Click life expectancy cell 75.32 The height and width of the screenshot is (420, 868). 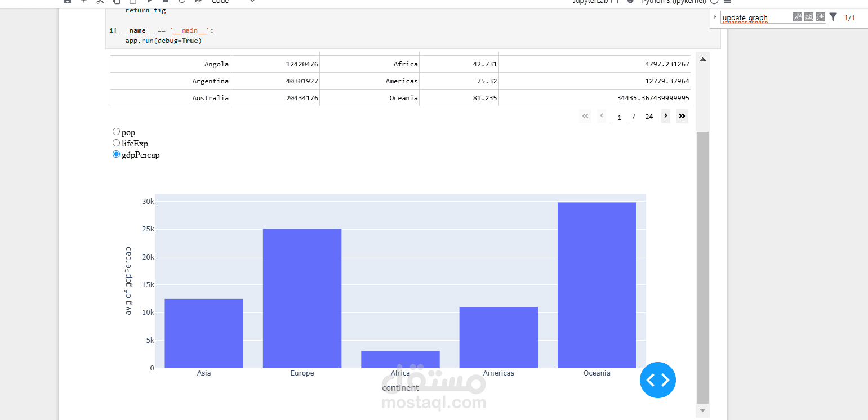point(459,81)
